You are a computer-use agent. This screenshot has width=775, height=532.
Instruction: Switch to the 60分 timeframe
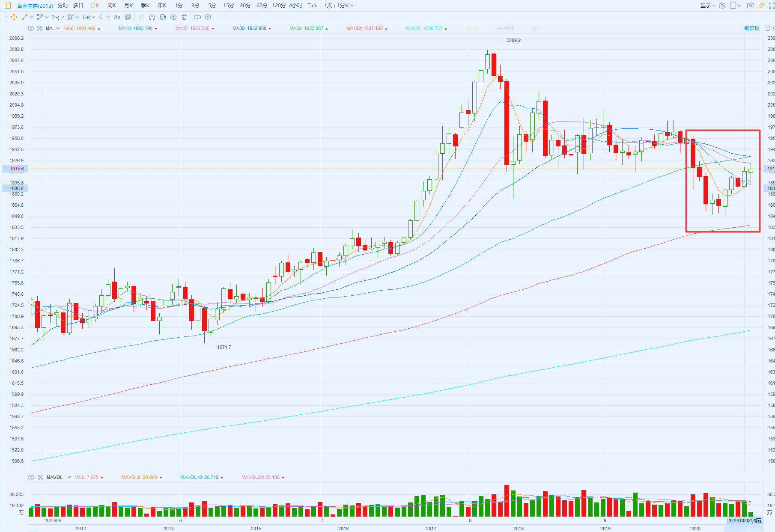(262, 6)
